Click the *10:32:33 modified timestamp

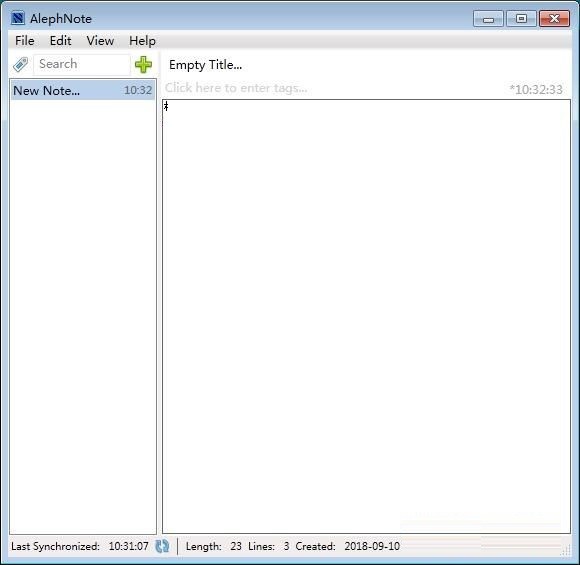pyautogui.click(x=536, y=90)
